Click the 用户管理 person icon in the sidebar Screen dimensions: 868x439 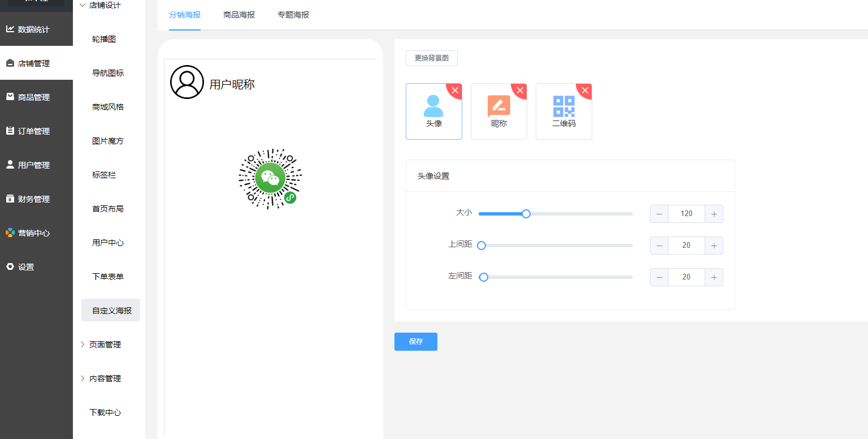(10, 165)
